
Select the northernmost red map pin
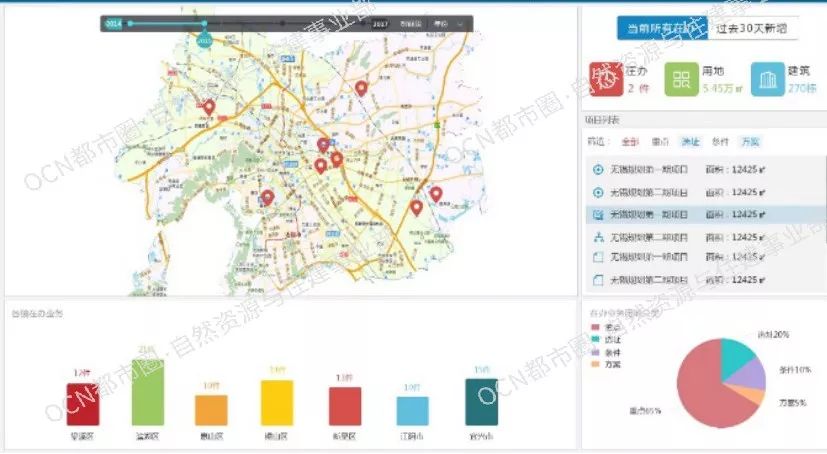(361, 89)
